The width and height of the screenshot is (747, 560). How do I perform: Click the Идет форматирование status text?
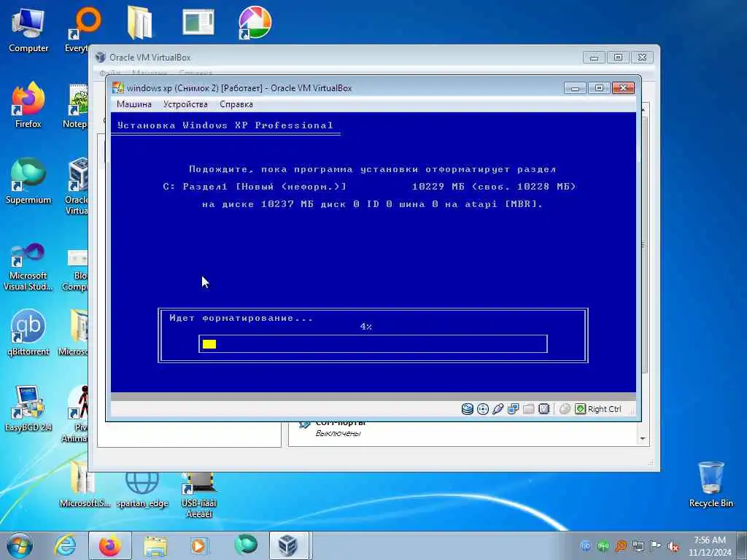tap(241, 318)
